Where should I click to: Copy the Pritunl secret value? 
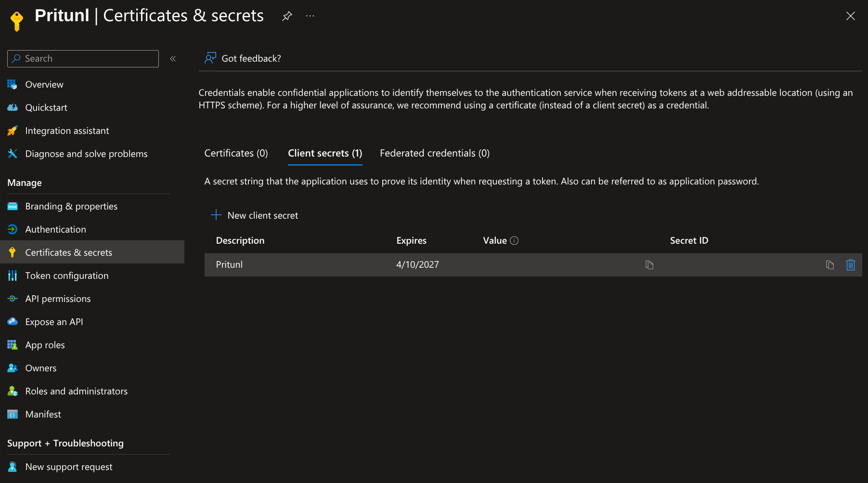click(649, 265)
